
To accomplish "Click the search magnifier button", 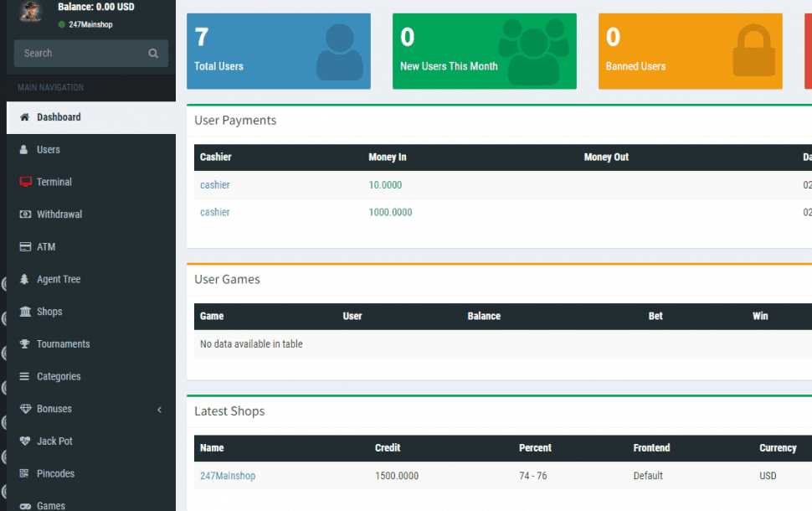I will (x=153, y=54).
